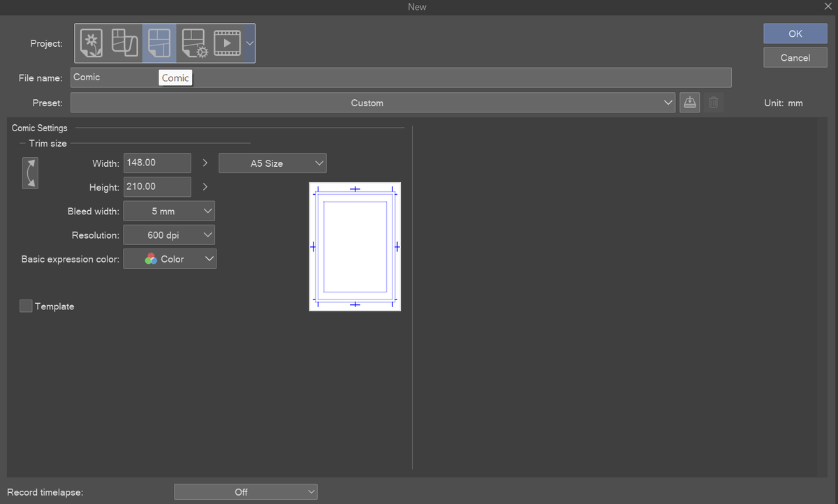Image resolution: width=838 pixels, height=504 pixels.
Task: Open the Height slider arrow
Action: point(205,187)
